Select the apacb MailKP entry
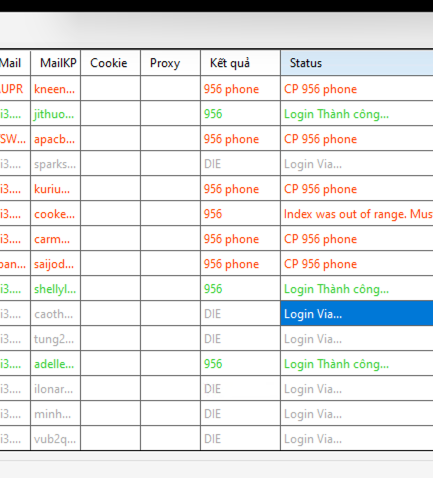This screenshot has height=478, width=433. 55,138
